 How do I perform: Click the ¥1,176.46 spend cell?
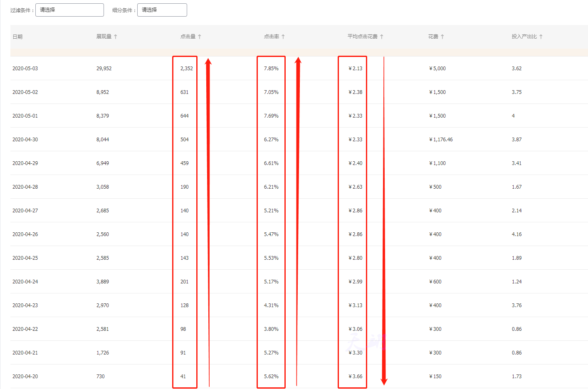click(441, 140)
